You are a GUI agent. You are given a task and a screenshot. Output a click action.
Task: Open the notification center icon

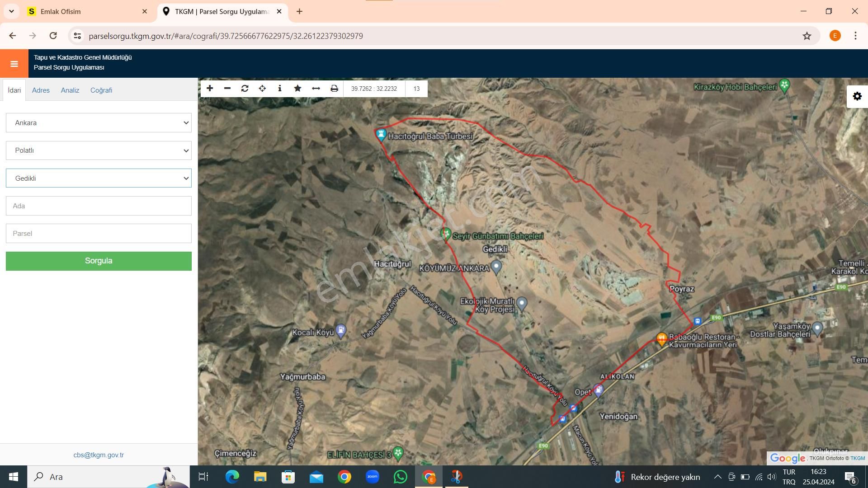(x=850, y=477)
